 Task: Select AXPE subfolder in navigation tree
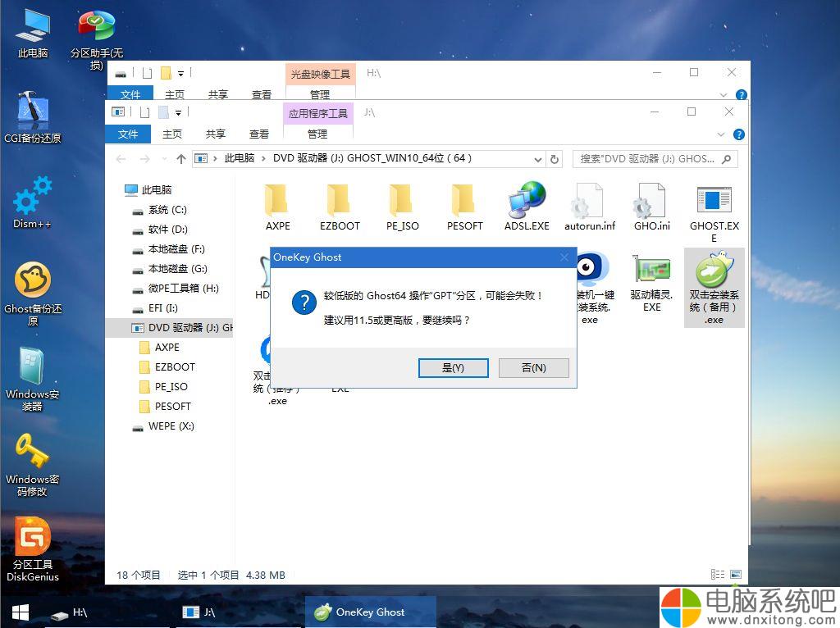pyautogui.click(x=160, y=347)
